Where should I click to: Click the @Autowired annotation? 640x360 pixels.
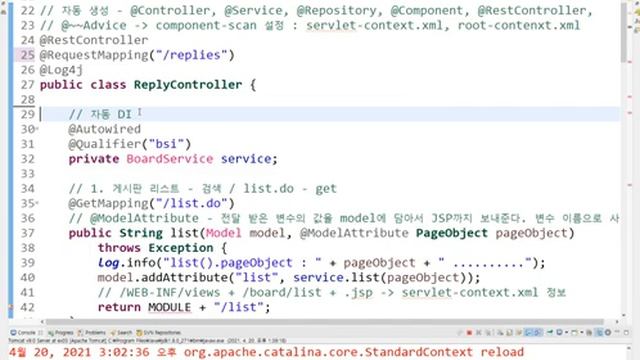(104, 129)
